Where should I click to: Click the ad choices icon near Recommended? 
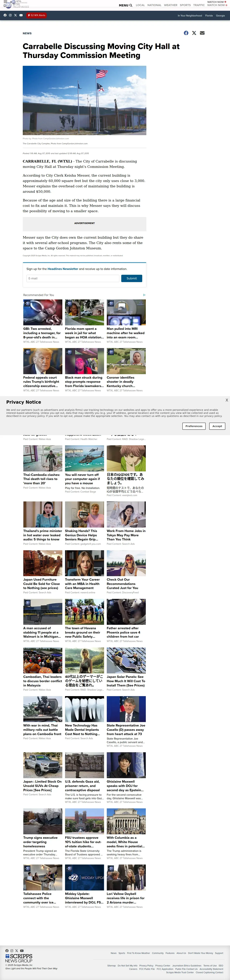(144, 295)
